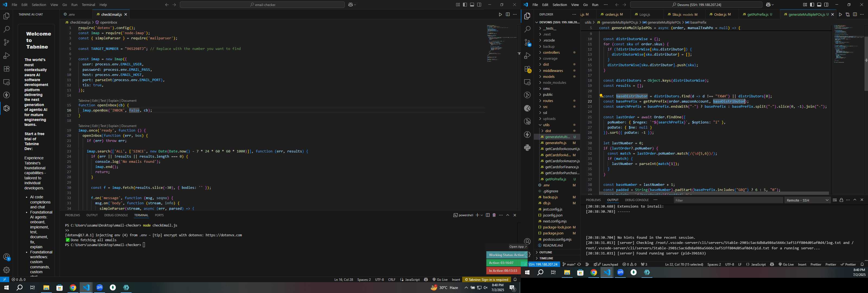
Task: Open Source Control in email-checker window
Action: (x=7, y=43)
